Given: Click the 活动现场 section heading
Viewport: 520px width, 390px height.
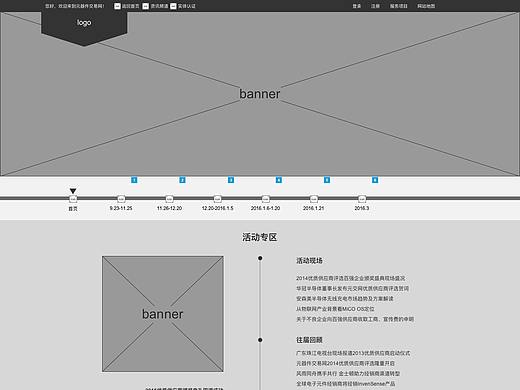Looking at the screenshot, I should click(x=309, y=261).
